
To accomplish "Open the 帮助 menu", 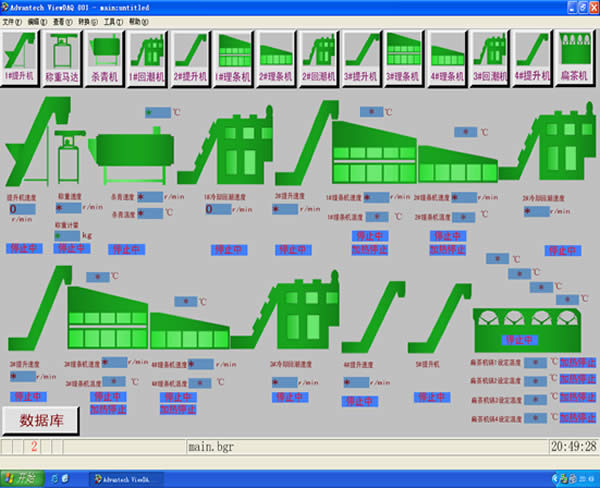I will pos(135,21).
